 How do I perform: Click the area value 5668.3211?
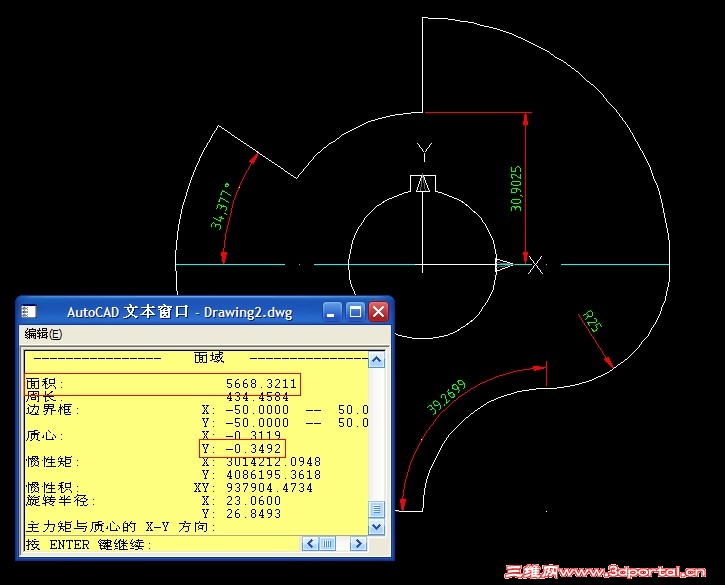pos(261,383)
